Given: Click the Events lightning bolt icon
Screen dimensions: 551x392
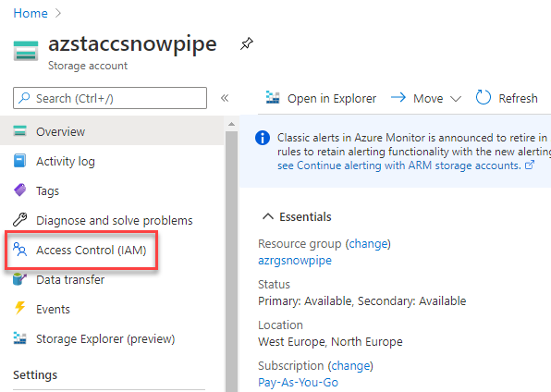Looking at the screenshot, I should click(19, 308).
